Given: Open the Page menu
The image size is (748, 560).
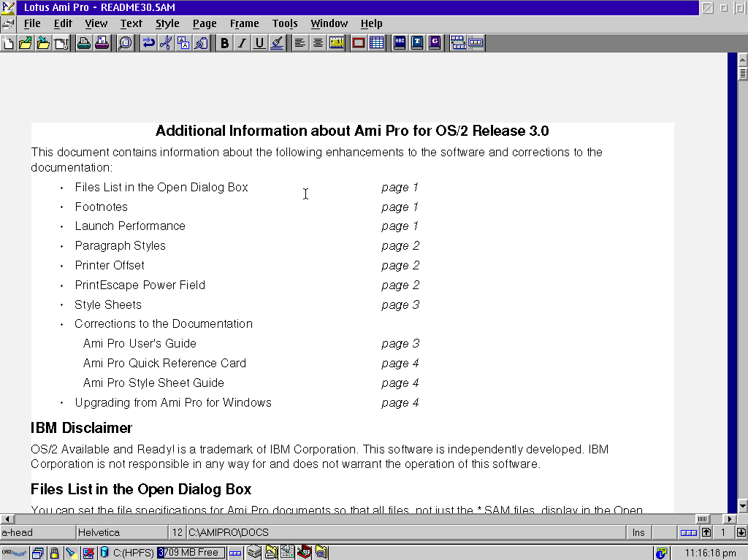Looking at the screenshot, I should point(205,23).
